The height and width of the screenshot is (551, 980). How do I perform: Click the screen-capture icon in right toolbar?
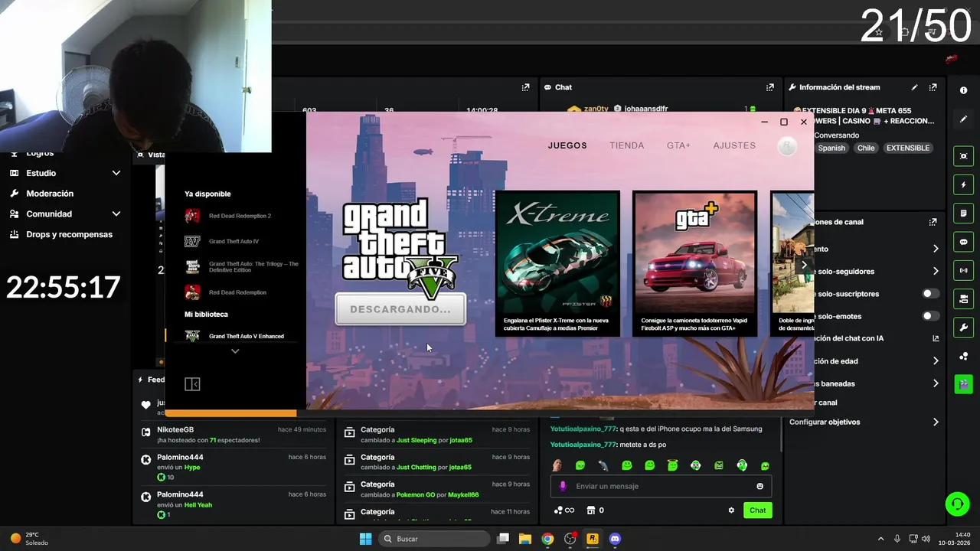pyautogui.click(x=963, y=156)
